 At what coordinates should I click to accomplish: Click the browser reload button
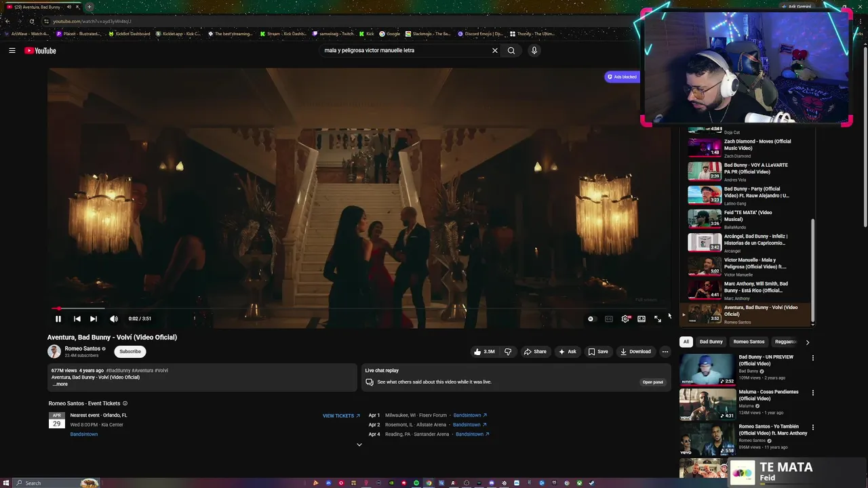click(31, 21)
